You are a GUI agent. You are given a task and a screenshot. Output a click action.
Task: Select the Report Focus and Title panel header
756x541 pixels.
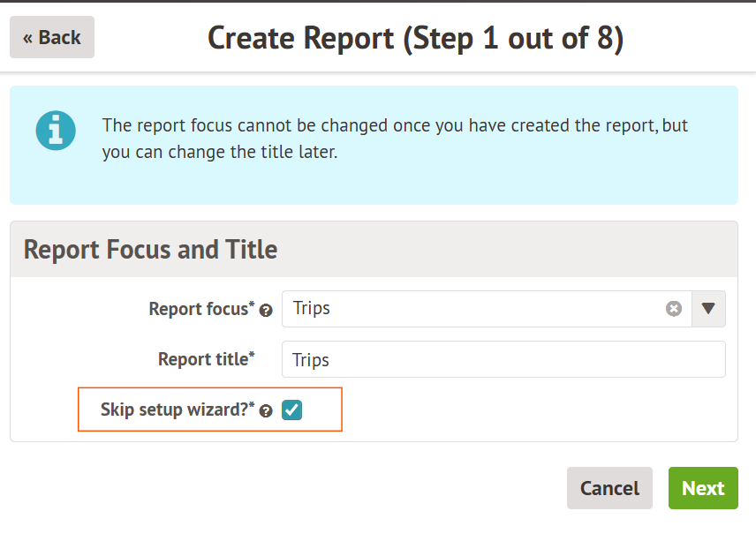(150, 250)
